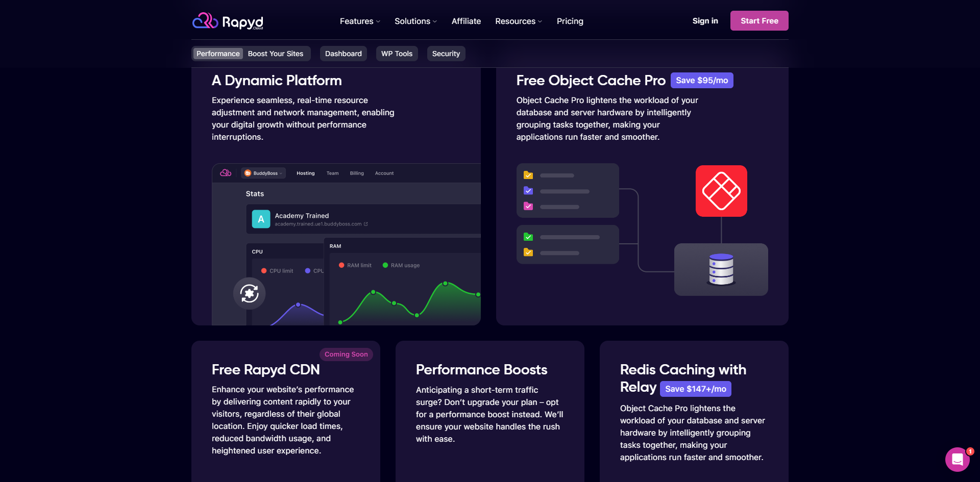Click the green RAM usage legend dot
This screenshot has height=482, width=980.
(385, 265)
